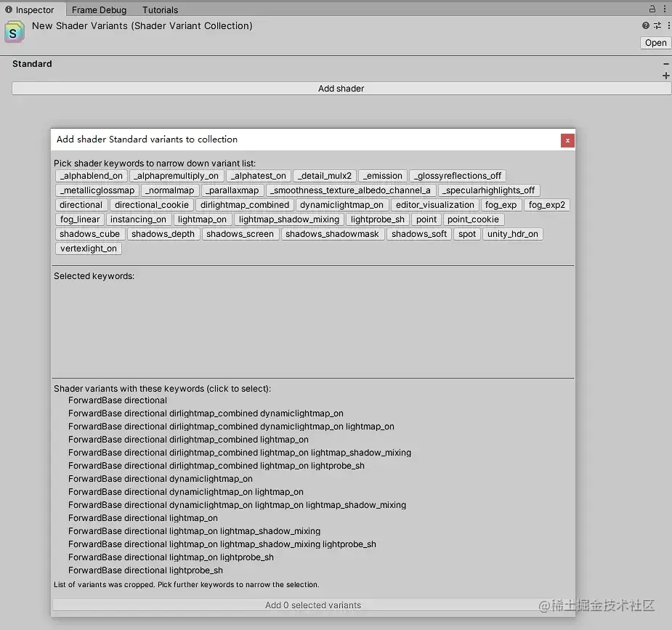The width and height of the screenshot is (672, 630).
Task: Pick the shadows_depth keyword
Action: coord(163,234)
